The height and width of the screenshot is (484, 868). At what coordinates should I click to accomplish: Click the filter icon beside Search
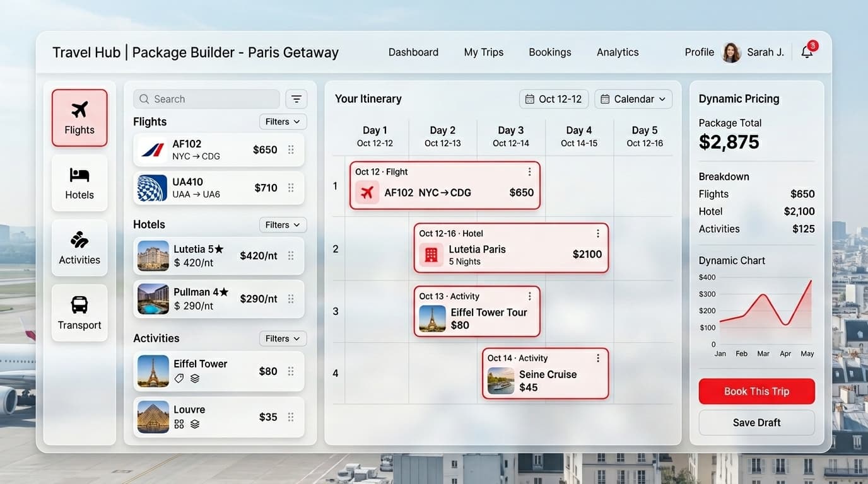296,99
